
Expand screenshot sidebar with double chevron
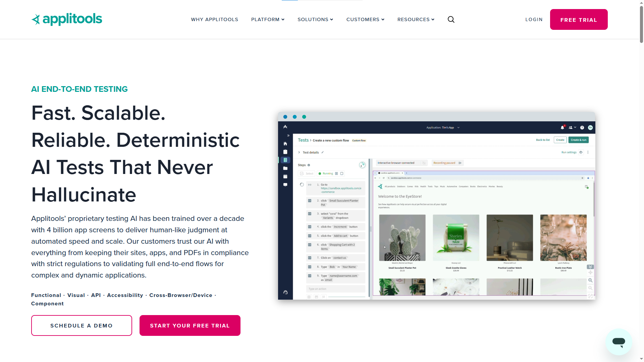click(288, 135)
